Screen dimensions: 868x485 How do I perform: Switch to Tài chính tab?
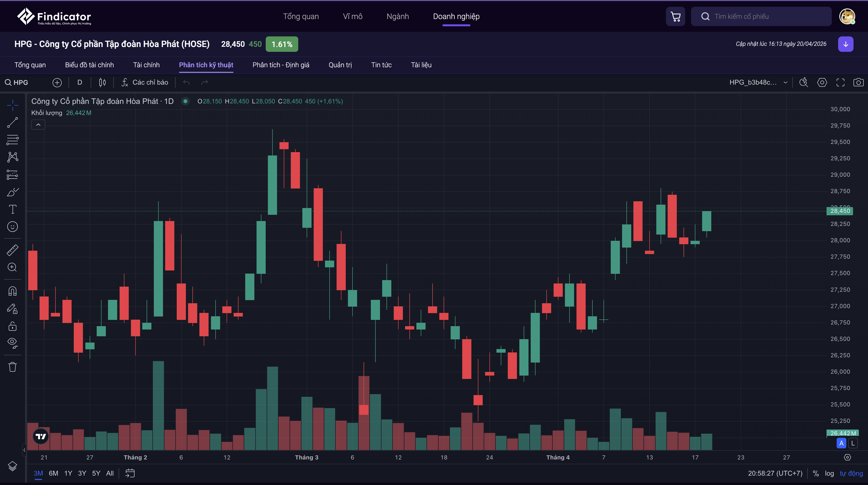146,65
